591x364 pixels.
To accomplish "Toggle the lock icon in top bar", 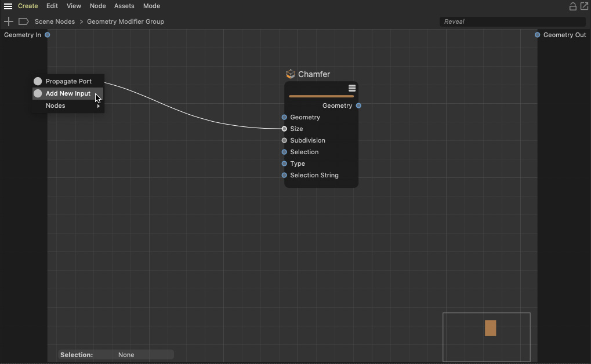I will click(x=572, y=6).
